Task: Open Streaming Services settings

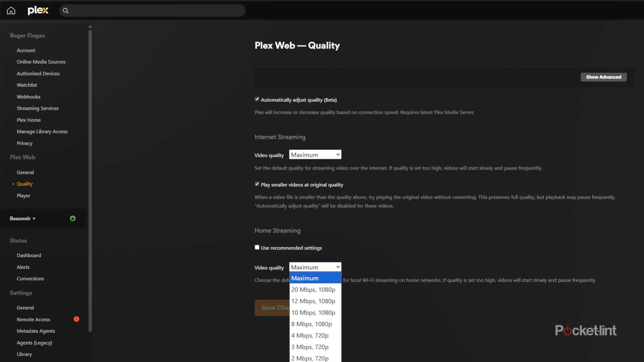Action: tap(38, 108)
